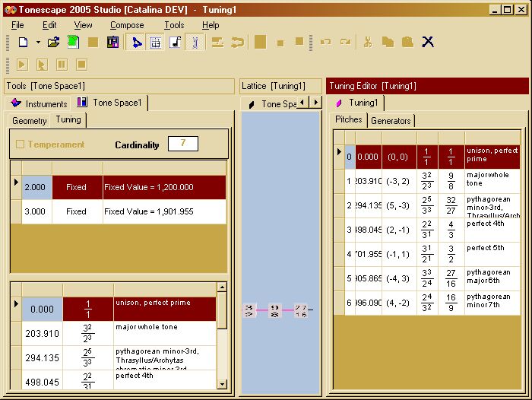Click the Paste clipboard icon
This screenshot has height=400, width=532.
407,42
